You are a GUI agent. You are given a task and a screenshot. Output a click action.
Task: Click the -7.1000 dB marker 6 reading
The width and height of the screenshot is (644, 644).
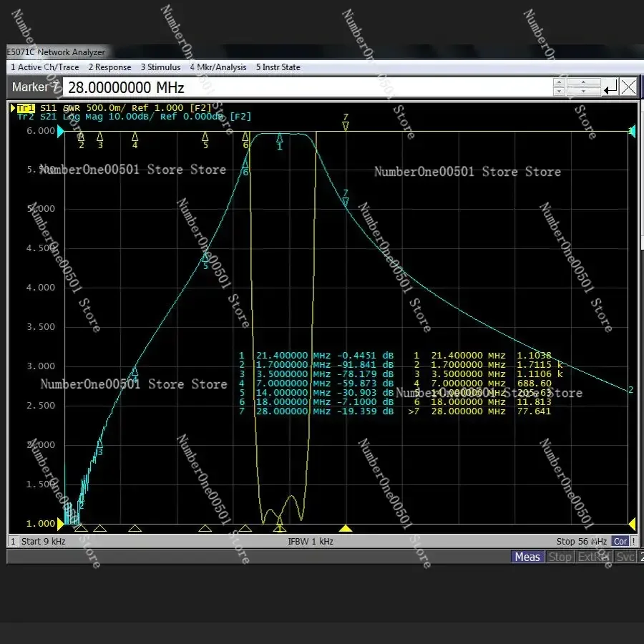coord(365,401)
